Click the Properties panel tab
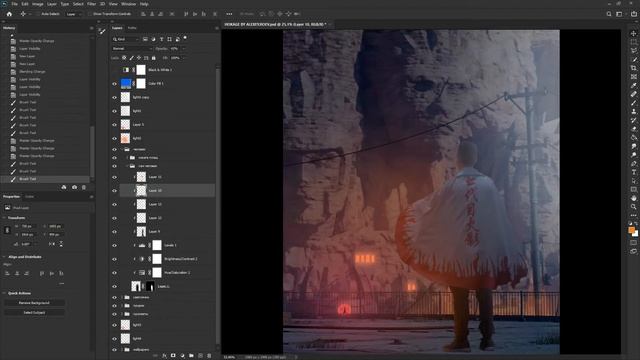This screenshot has width=640, height=360. click(11, 197)
